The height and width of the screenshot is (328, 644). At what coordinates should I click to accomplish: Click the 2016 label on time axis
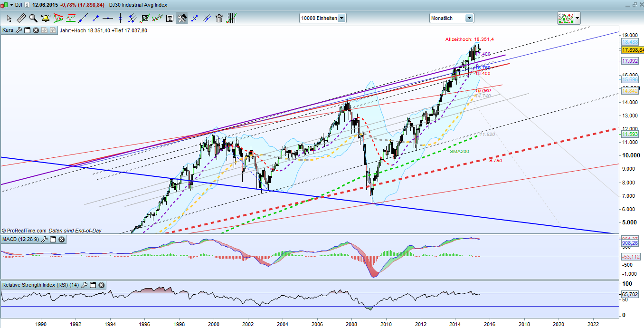coord(490,323)
